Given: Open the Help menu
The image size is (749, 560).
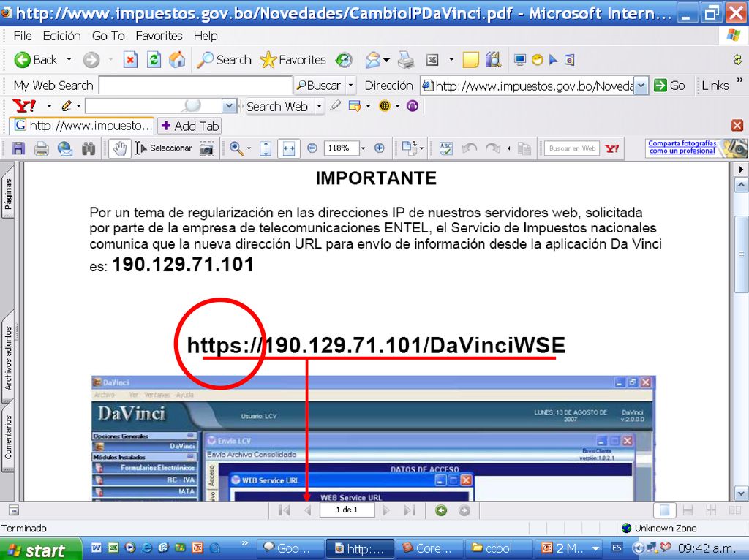Looking at the screenshot, I should (206, 36).
